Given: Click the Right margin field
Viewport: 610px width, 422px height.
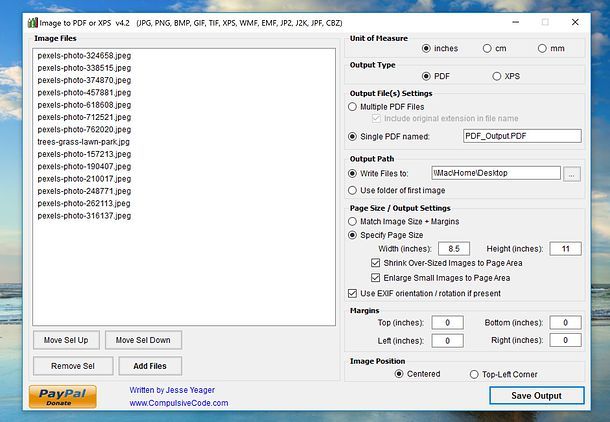Looking at the screenshot, I should point(565,340).
